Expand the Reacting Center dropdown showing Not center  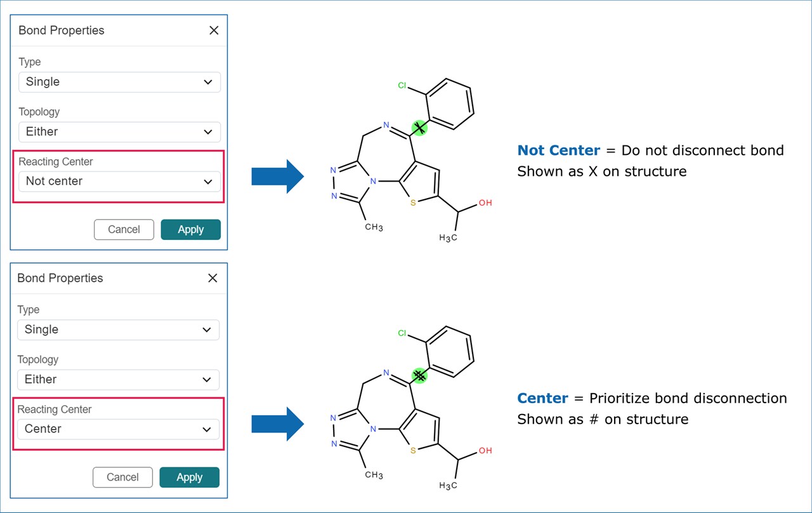(x=119, y=182)
